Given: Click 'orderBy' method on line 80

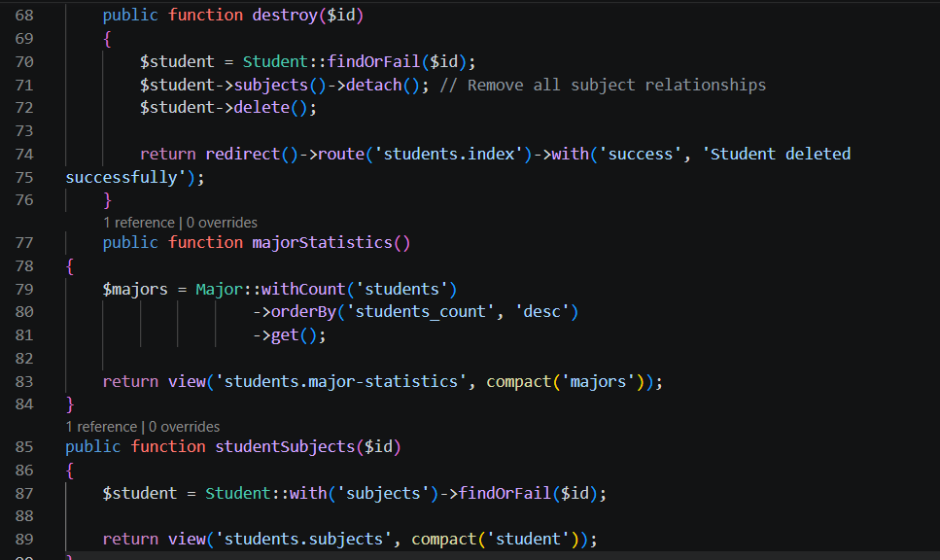Looking at the screenshot, I should pyautogui.click(x=303, y=312).
